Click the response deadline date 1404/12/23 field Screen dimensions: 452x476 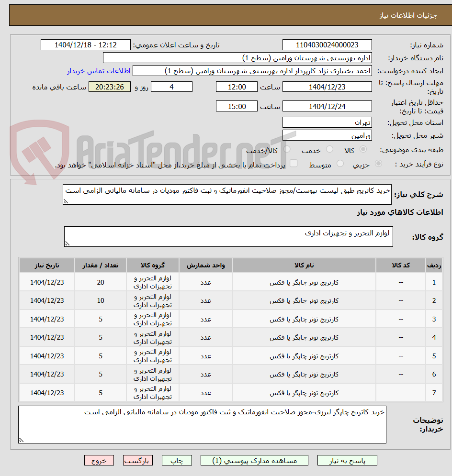[x=327, y=87]
